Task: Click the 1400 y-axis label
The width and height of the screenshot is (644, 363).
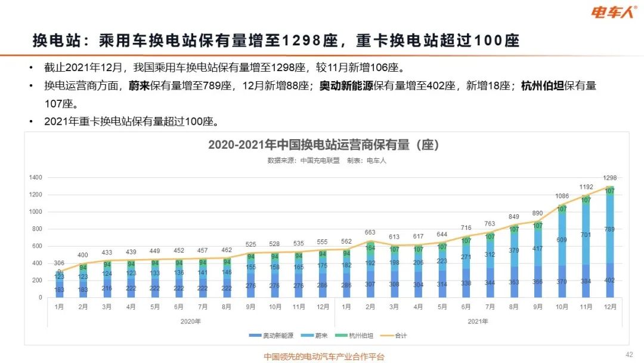Action: coord(35,177)
